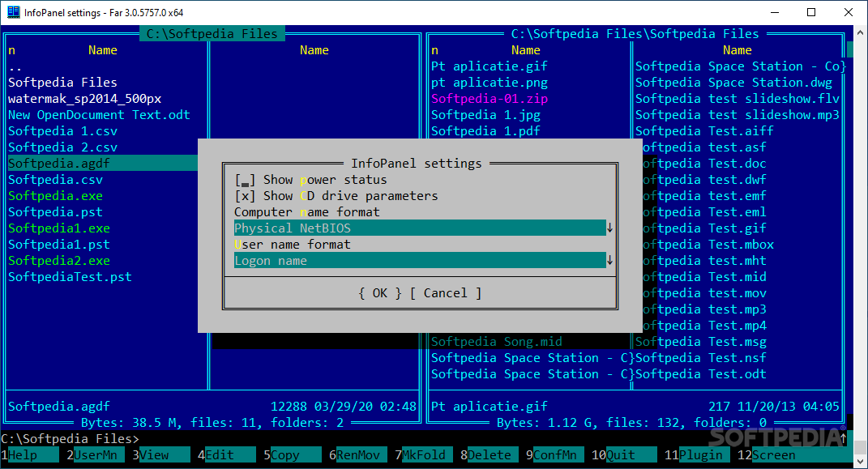Select 'Softpedia test slideshow.flv' file
868x469 pixels.
pyautogui.click(x=738, y=99)
